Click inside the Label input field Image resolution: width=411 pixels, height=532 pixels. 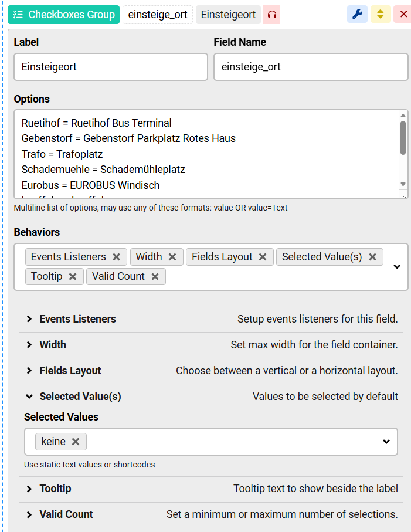(x=111, y=67)
